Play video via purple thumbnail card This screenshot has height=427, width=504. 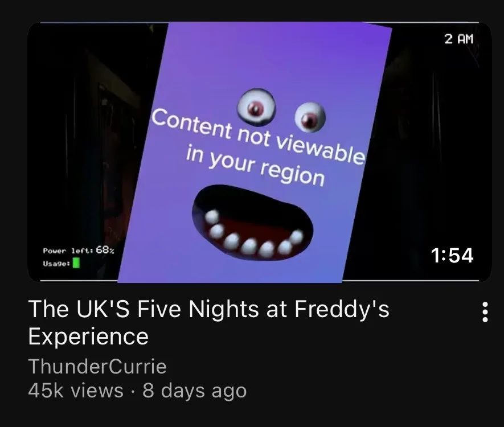coord(255,152)
